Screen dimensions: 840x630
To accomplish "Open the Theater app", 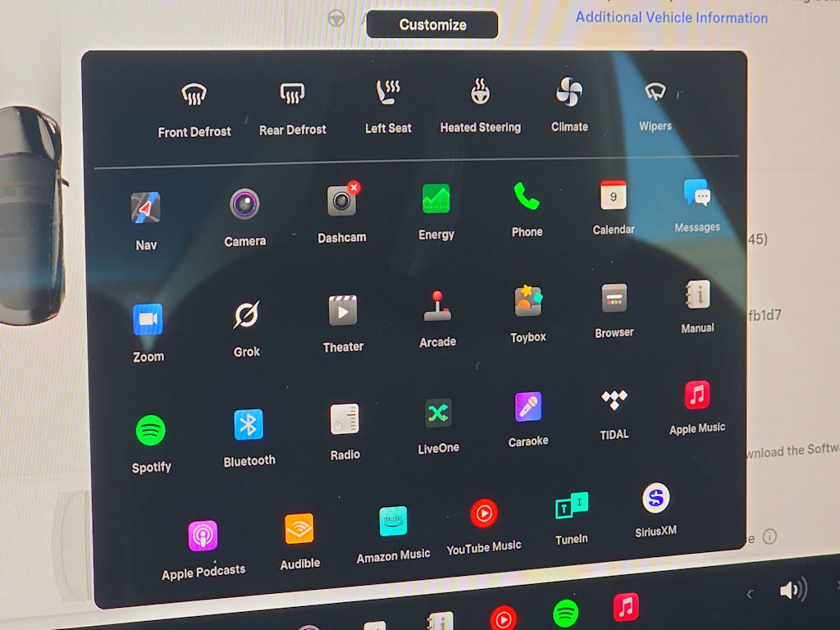I will point(343,312).
